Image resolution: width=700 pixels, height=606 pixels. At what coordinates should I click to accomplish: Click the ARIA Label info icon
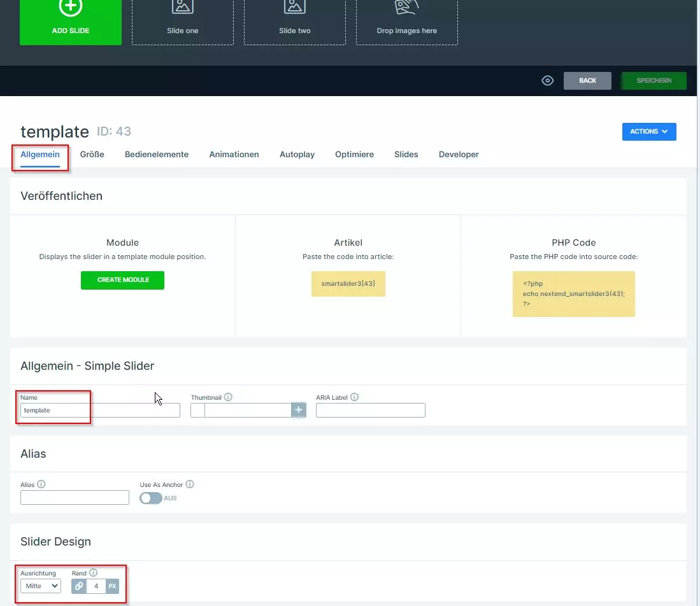354,397
